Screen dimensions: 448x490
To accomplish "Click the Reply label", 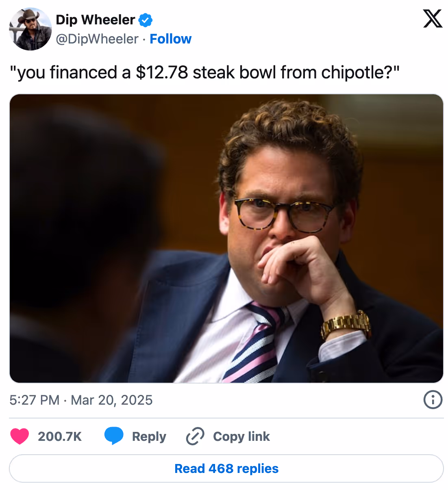I will point(149,437).
